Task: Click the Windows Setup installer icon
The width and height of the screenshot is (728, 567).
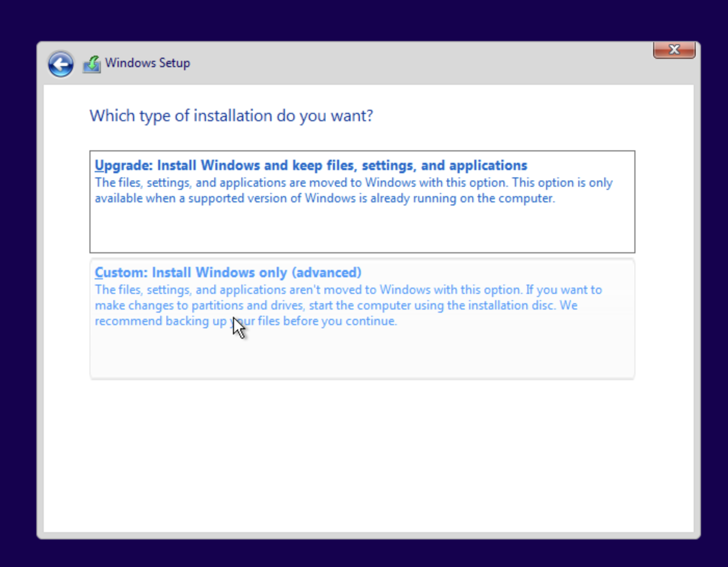Action: click(92, 64)
